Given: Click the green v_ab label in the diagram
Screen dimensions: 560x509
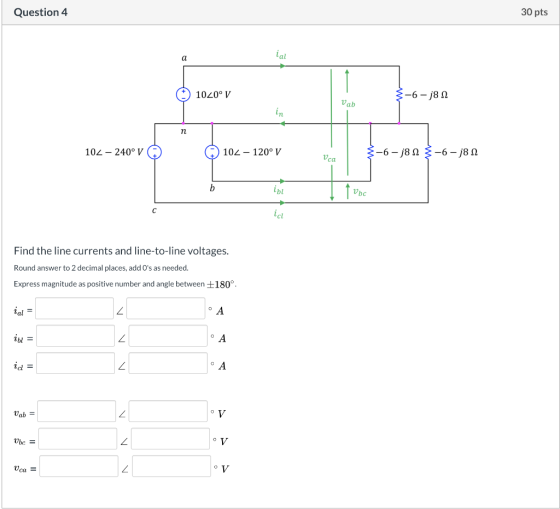Looking at the screenshot, I should [x=348, y=103].
